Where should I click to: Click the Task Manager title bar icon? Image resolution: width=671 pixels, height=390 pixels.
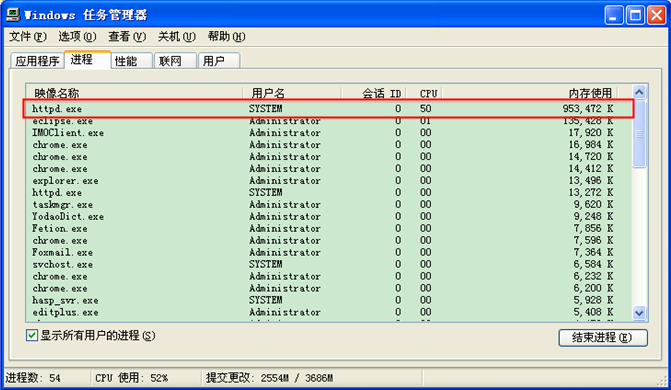tap(13, 15)
